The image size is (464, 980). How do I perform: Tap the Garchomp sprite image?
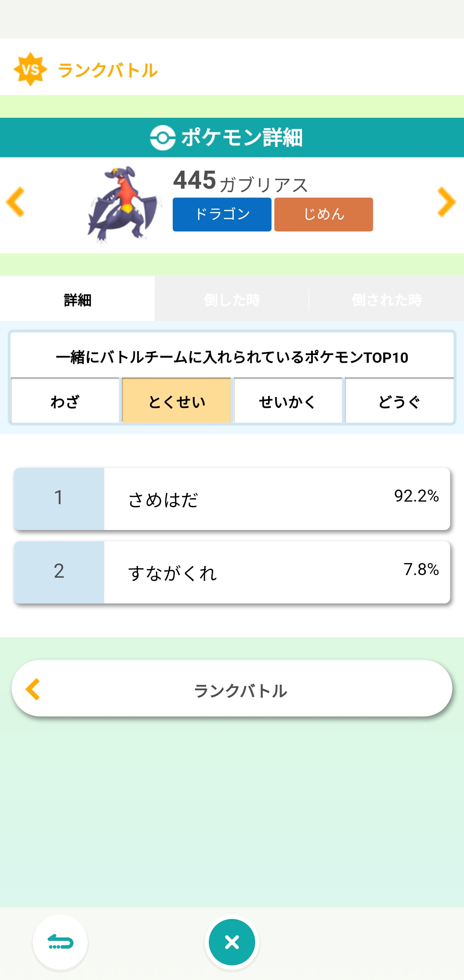pyautogui.click(x=124, y=205)
